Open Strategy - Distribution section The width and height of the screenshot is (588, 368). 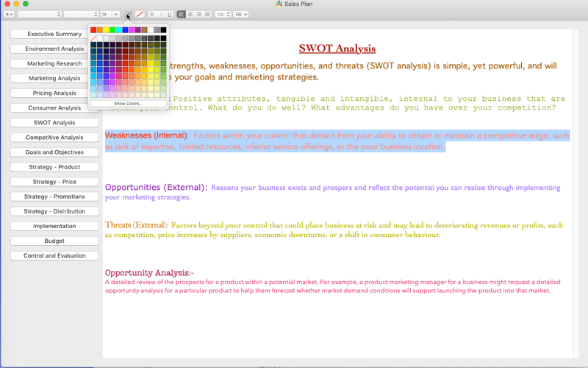(x=54, y=211)
